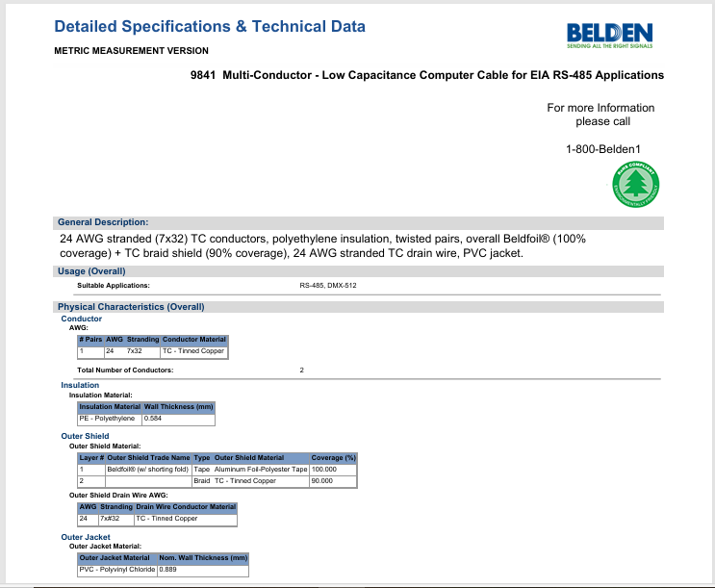
Task: Click the green RoHS compliant tree badge
Action: (634, 182)
